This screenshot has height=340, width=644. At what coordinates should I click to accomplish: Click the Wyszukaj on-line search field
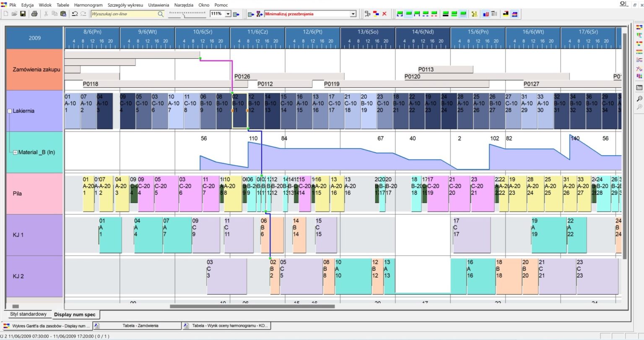click(x=124, y=14)
